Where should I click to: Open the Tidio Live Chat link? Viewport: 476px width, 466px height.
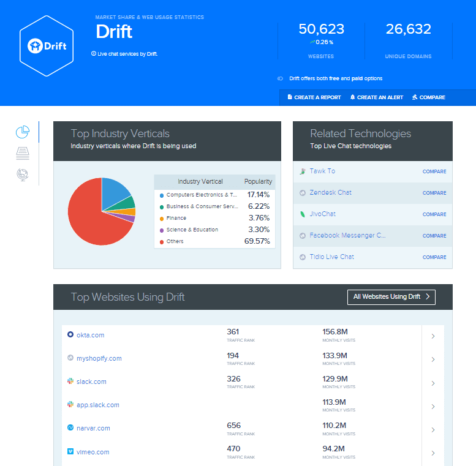click(332, 257)
